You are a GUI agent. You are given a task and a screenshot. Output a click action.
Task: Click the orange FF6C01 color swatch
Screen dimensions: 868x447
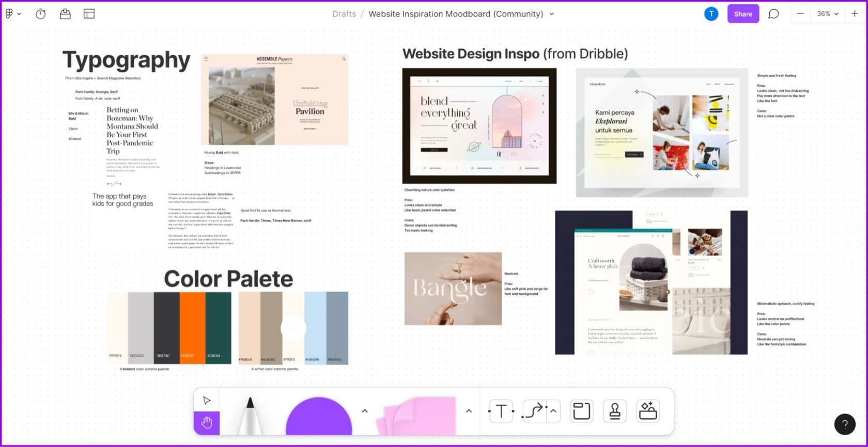[x=192, y=328]
